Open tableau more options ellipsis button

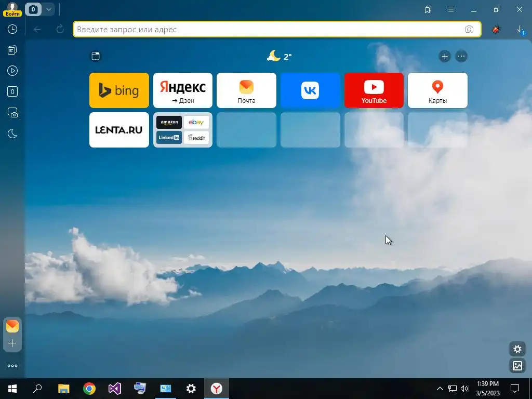coord(461,56)
